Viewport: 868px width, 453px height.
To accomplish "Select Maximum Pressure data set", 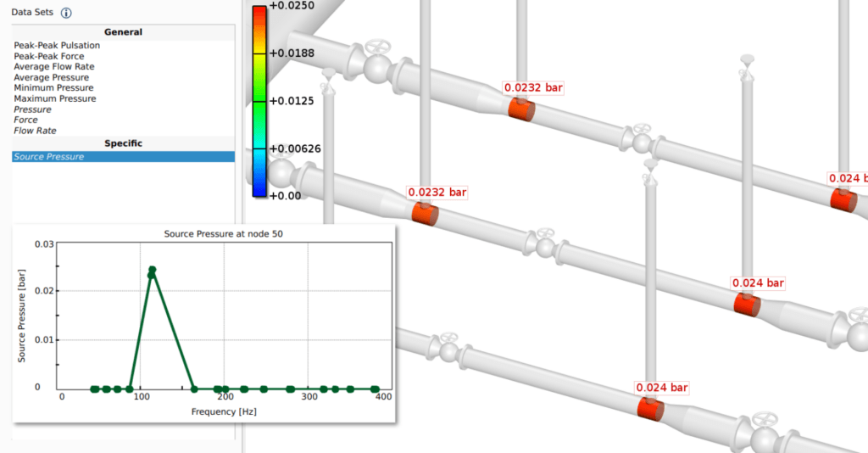I will [x=55, y=98].
